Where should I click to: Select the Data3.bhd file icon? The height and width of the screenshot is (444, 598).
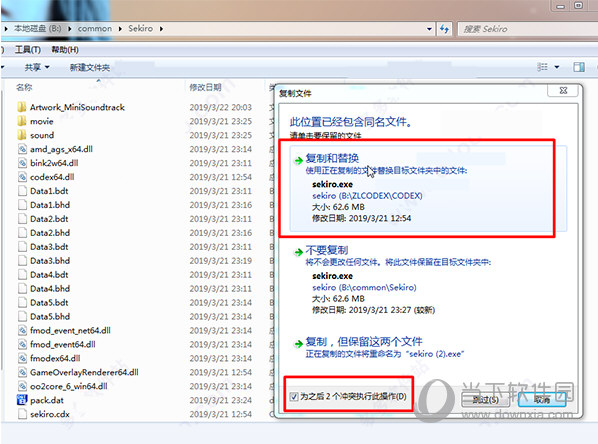click(x=23, y=261)
